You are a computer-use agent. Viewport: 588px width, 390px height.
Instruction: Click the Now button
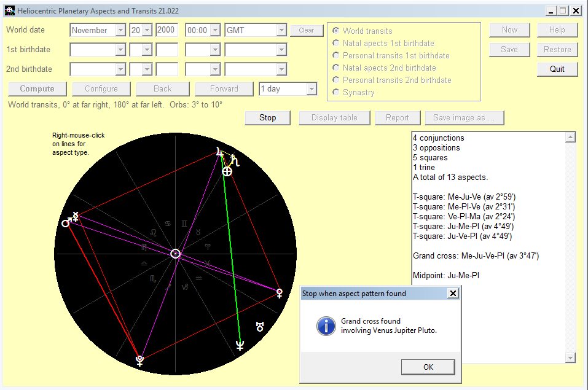pos(509,30)
